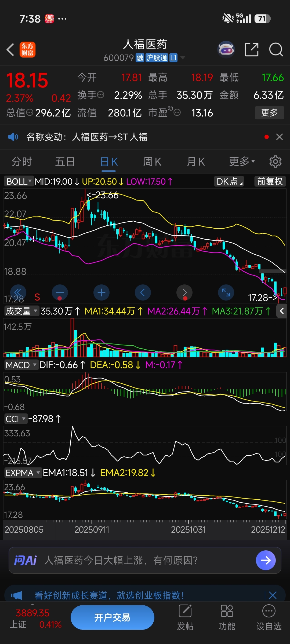Tap the 沪股通 tag
The width and height of the screenshot is (290, 644).
point(157,58)
